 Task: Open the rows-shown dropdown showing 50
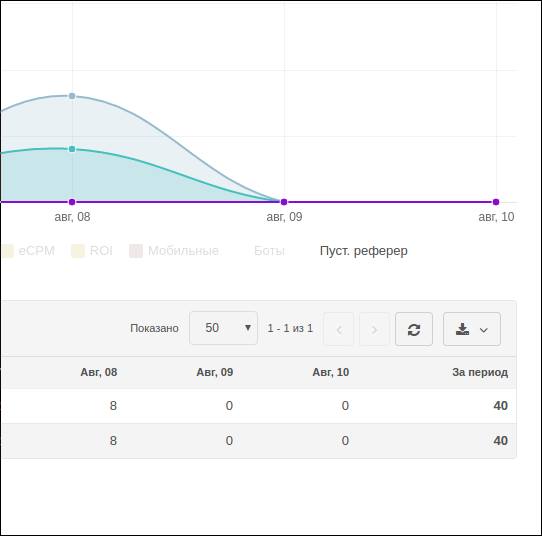[223, 328]
